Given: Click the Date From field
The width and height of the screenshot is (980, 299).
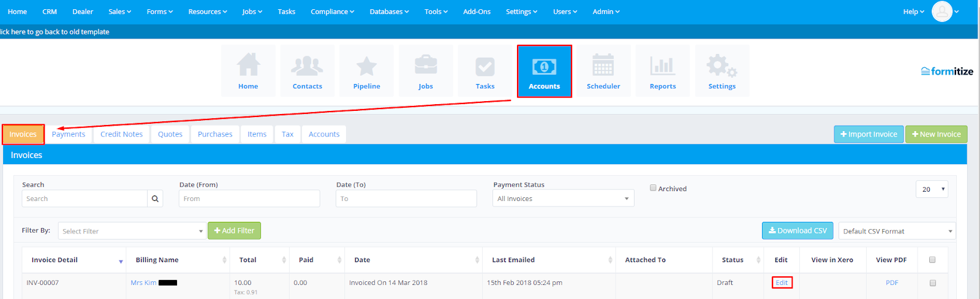Looking at the screenshot, I should pos(249,199).
